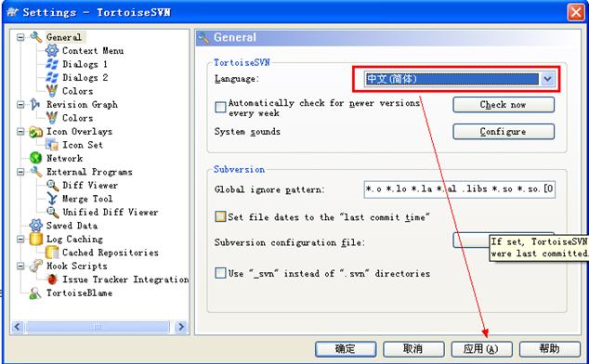The image size is (589, 364).
Task: Click the Diff Viewer magnifier icon
Action: 52,185
